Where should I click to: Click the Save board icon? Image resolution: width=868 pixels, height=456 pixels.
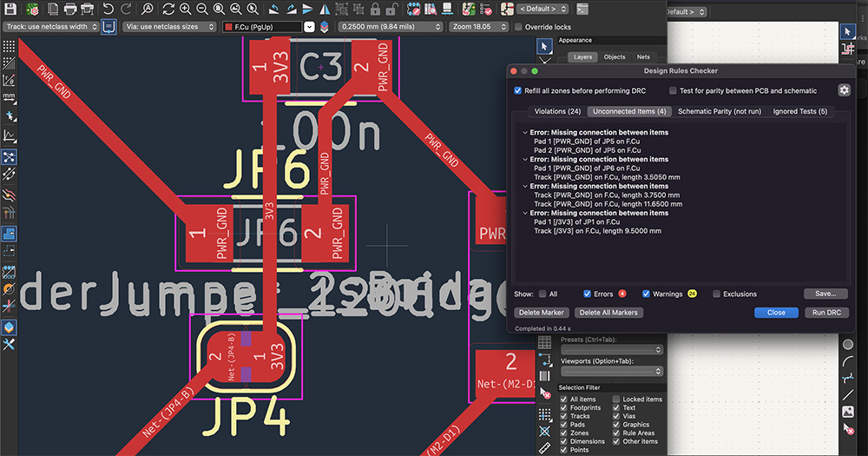(10, 9)
